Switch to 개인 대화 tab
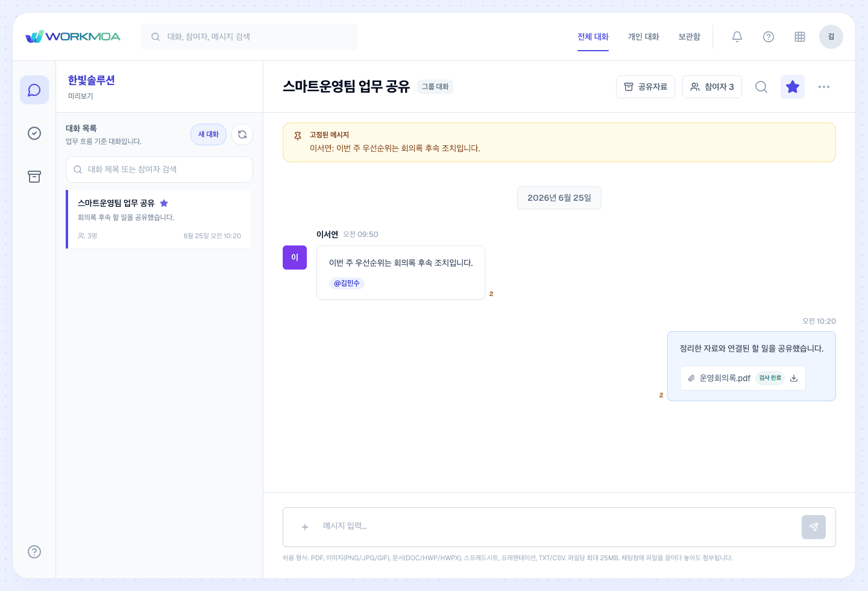The image size is (868, 591). (644, 37)
